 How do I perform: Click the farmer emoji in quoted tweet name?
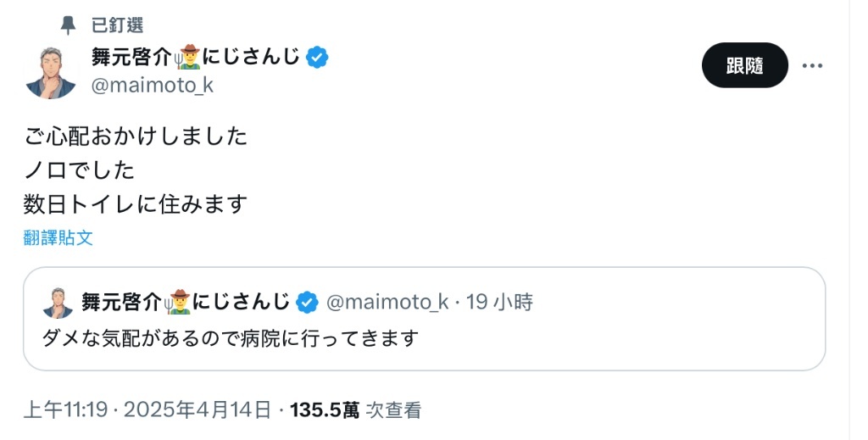(178, 302)
